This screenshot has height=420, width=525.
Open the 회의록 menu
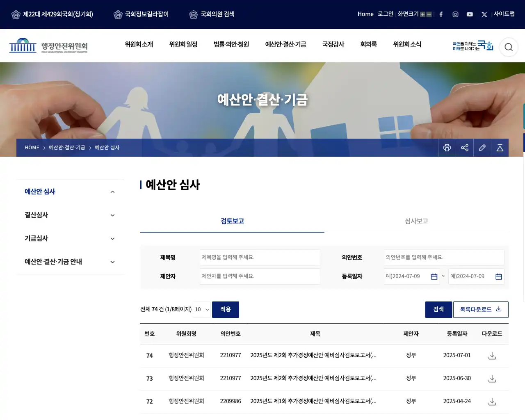(x=369, y=44)
